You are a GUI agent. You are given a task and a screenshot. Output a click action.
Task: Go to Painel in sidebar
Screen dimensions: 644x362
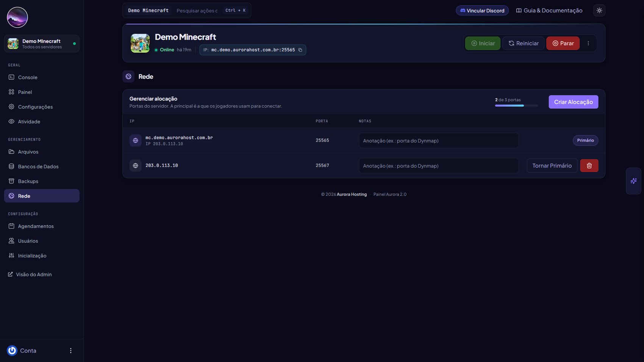click(x=42, y=92)
